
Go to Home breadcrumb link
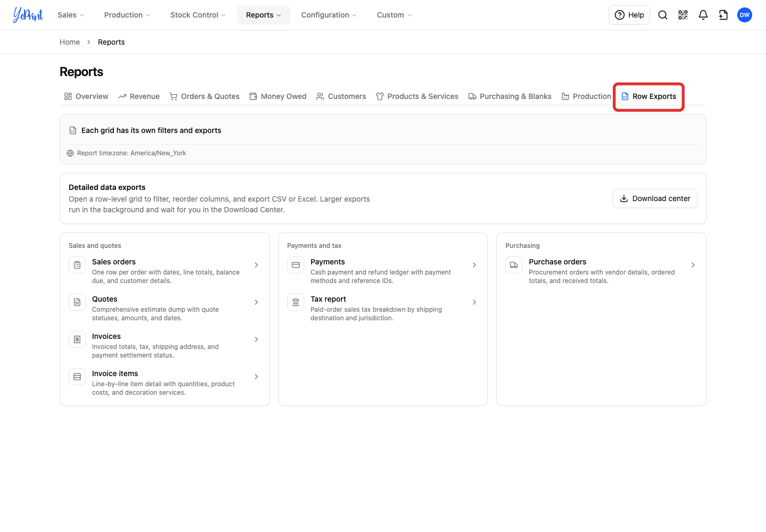(70, 42)
